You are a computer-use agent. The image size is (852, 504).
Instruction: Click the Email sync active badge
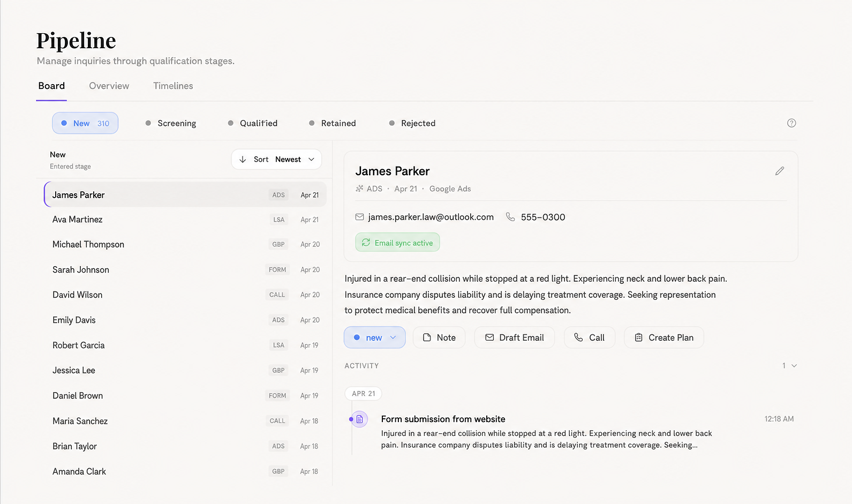tap(397, 242)
